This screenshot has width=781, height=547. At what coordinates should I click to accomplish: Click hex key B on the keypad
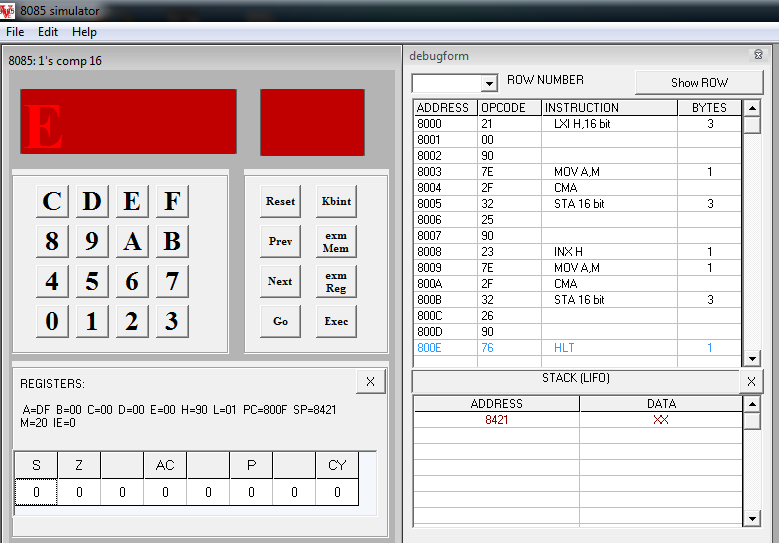pyautogui.click(x=172, y=241)
